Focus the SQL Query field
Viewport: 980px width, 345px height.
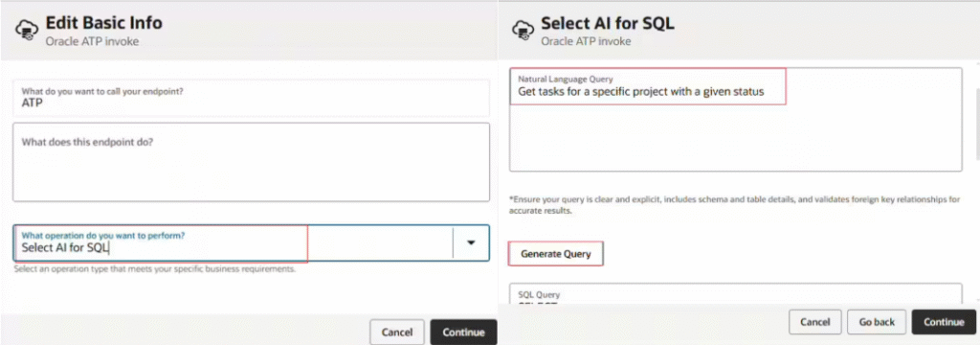point(736,294)
